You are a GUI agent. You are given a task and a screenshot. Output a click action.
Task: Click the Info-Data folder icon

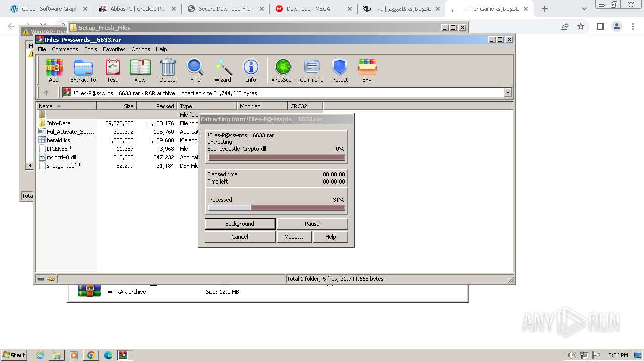pos(42,123)
